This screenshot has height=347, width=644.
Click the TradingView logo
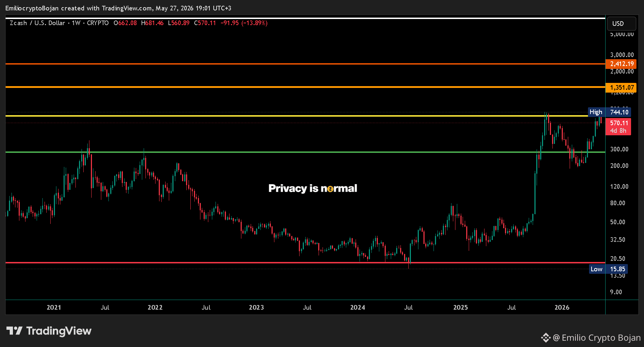(x=49, y=330)
